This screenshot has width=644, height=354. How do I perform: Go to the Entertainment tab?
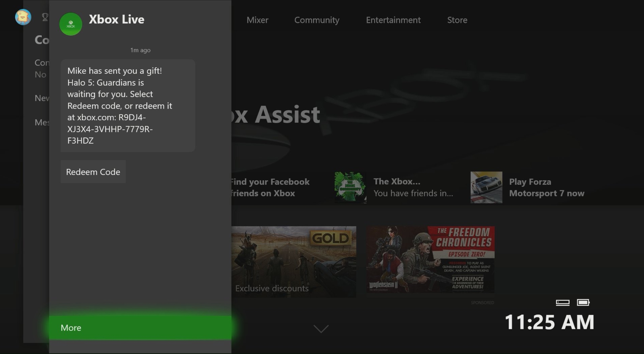pyautogui.click(x=393, y=20)
